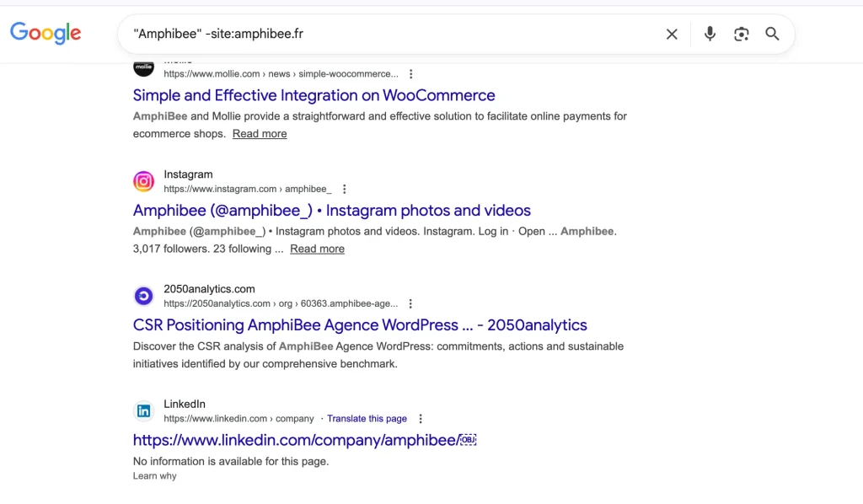This screenshot has width=863, height=504.
Task: Click the LinkedIn site name text
Action: coord(185,404)
